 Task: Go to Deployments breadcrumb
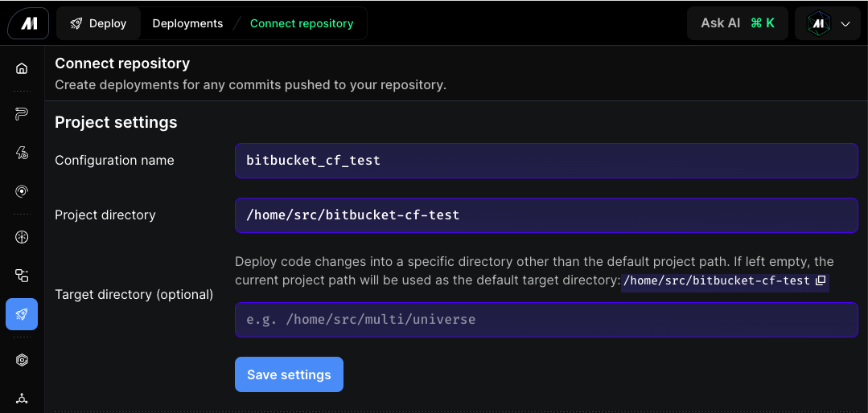pyautogui.click(x=187, y=24)
